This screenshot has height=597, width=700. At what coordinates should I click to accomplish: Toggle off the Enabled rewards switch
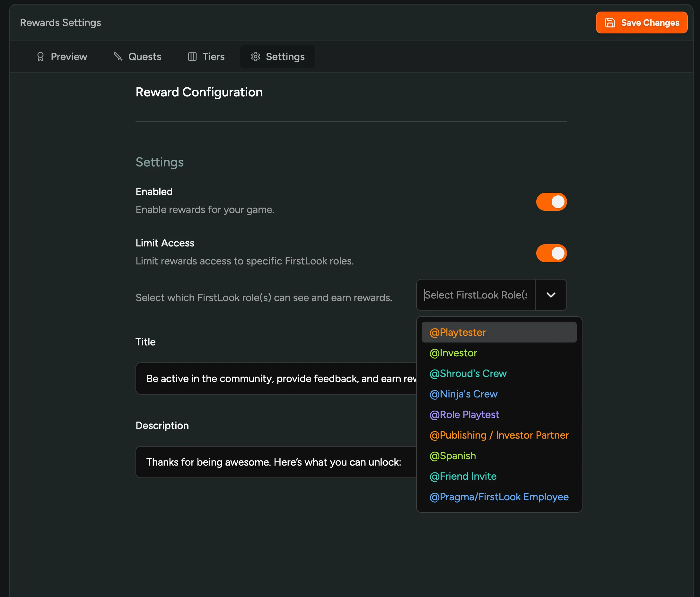(551, 202)
